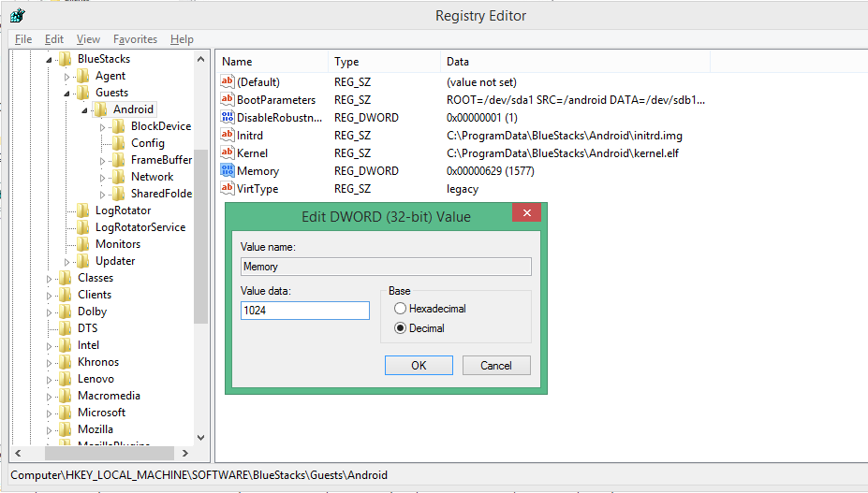This screenshot has width=868, height=493.
Task: Click the Value name field showing Memory
Action: click(x=386, y=267)
